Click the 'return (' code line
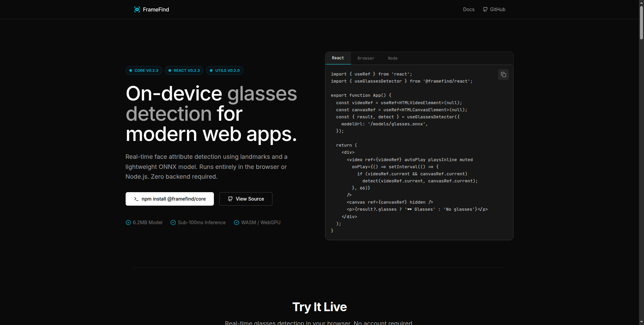Image resolution: width=644 pixels, height=325 pixels. [x=347, y=145]
